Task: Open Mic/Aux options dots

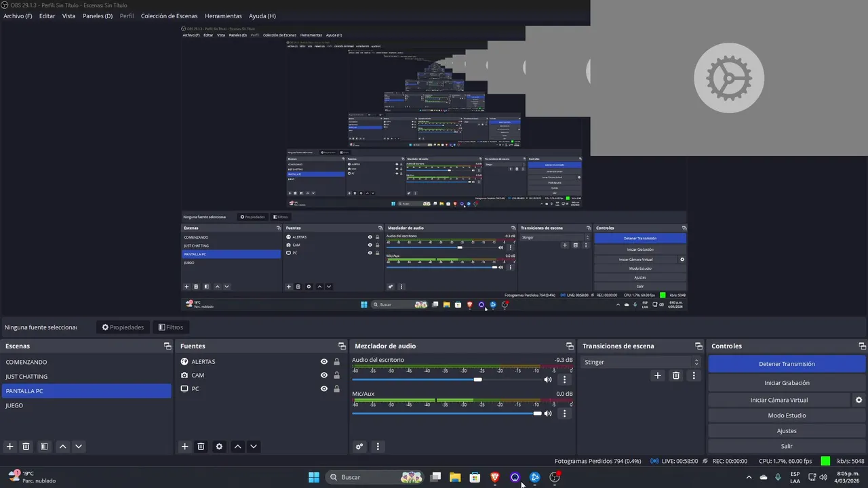Action: [564, 413]
